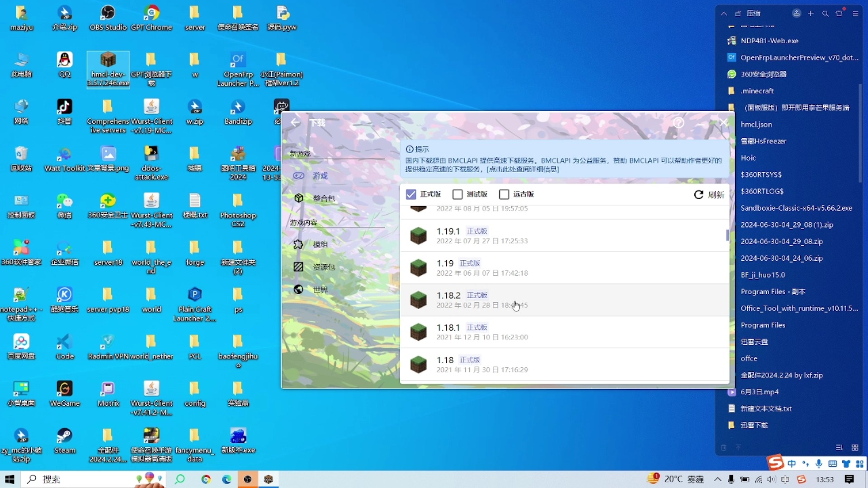The width and height of the screenshot is (868, 488).
Task: Uncheck the 正式版 checkbox
Action: [x=411, y=194]
